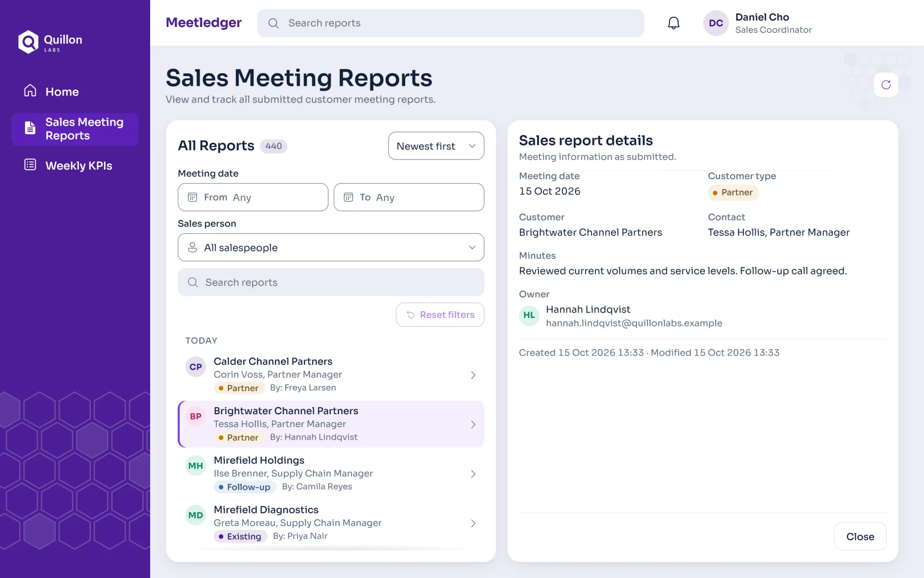
Task: Click Mirefield Diagnostics title
Action: tap(266, 510)
